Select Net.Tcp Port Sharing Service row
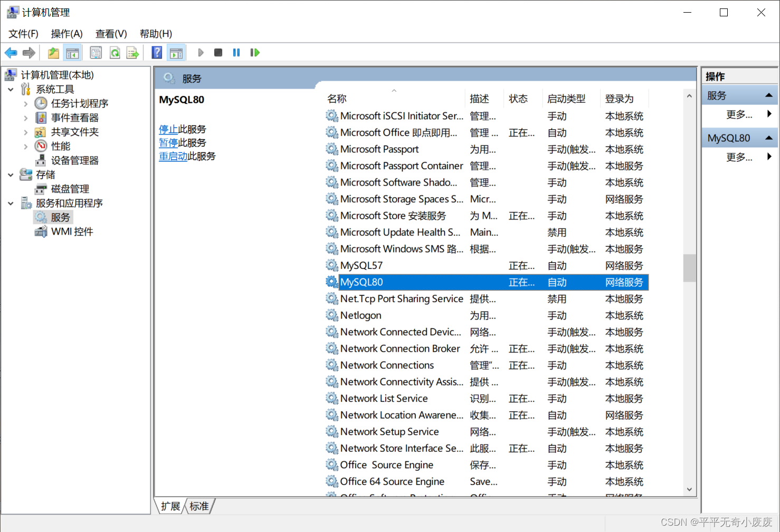This screenshot has width=780, height=532. click(487, 299)
